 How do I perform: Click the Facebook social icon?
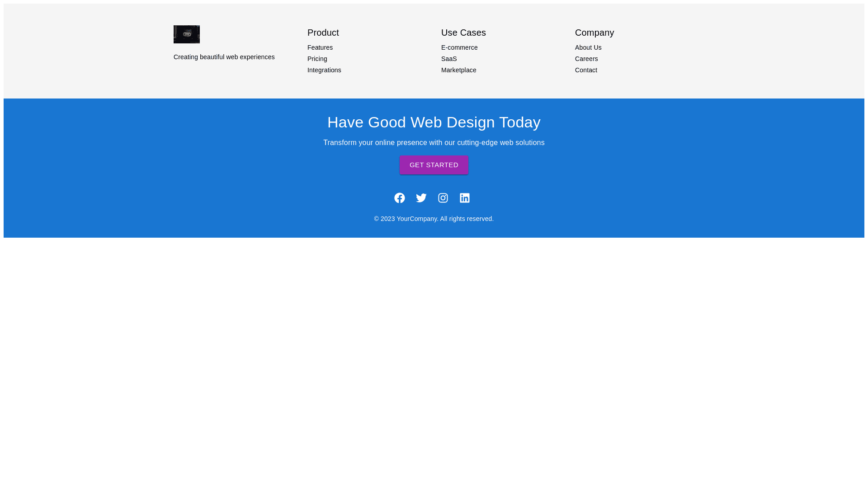pyautogui.click(x=400, y=198)
